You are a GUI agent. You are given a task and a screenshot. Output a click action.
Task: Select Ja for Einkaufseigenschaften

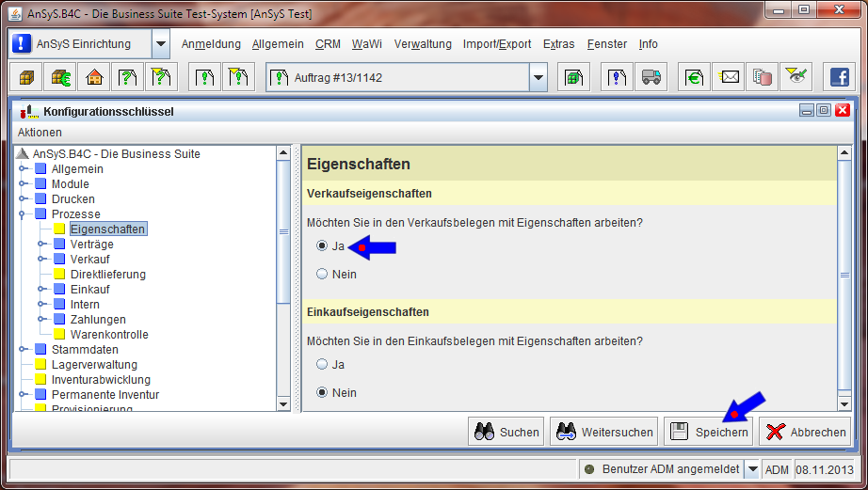pos(322,364)
